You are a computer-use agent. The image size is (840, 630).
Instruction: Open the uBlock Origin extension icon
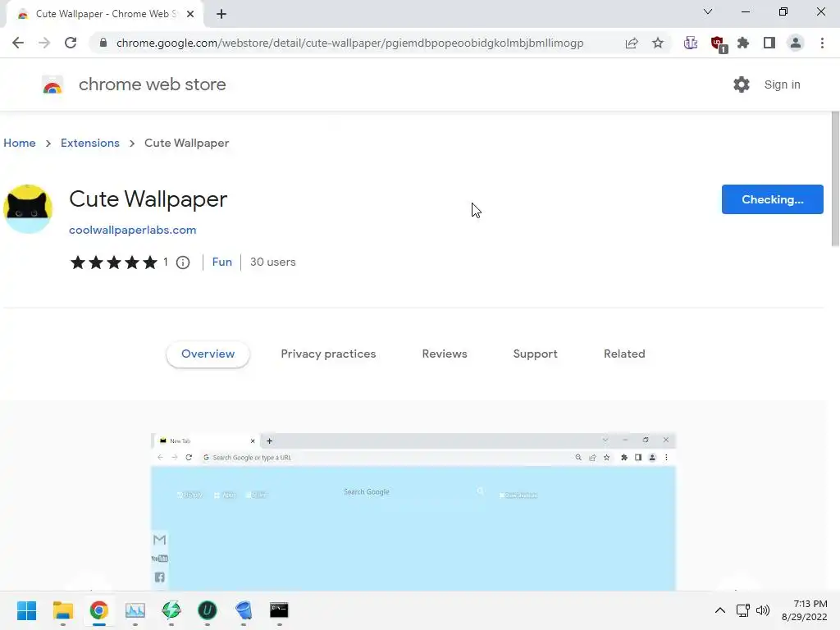(718, 44)
